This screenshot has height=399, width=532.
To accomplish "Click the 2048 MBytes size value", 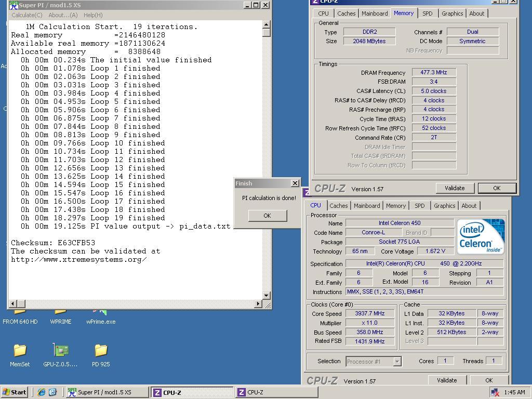I will 369,41.
